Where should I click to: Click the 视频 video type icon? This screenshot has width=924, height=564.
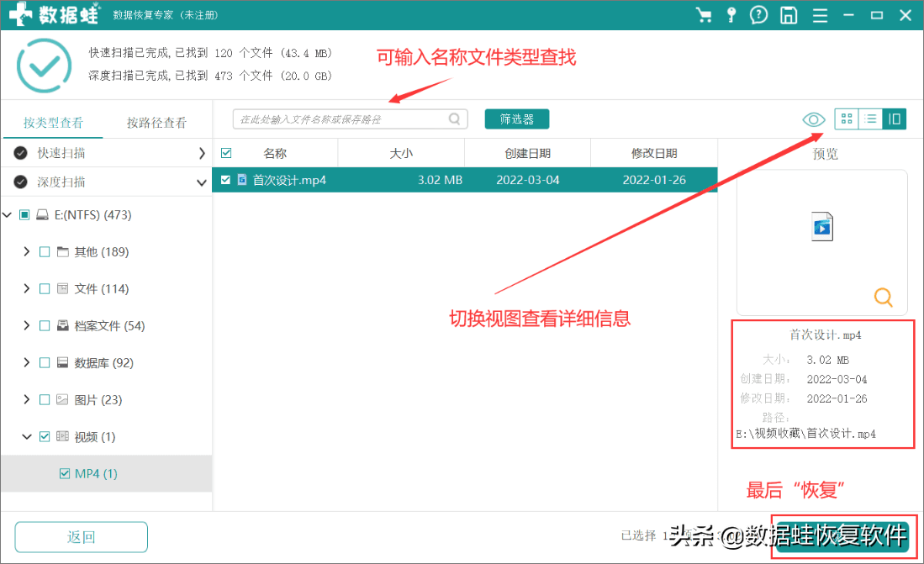coord(63,437)
